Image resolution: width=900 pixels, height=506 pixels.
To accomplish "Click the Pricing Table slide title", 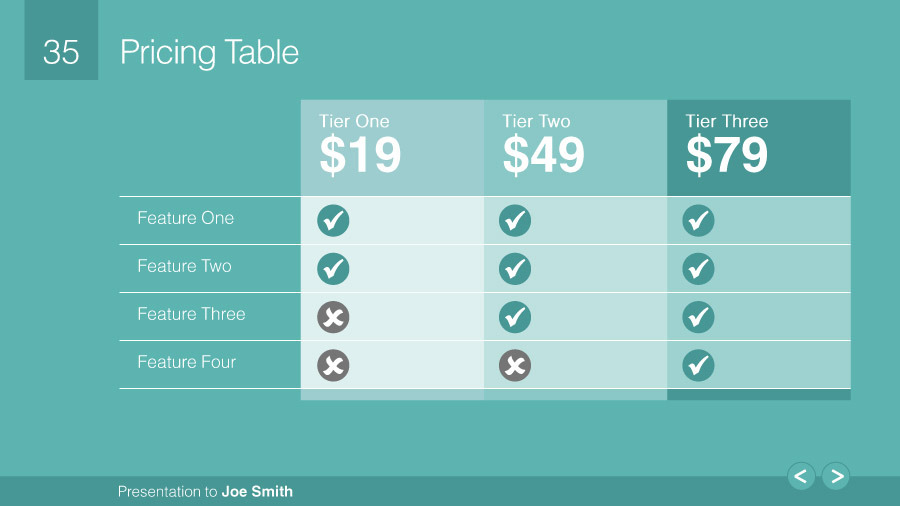I will click(209, 52).
